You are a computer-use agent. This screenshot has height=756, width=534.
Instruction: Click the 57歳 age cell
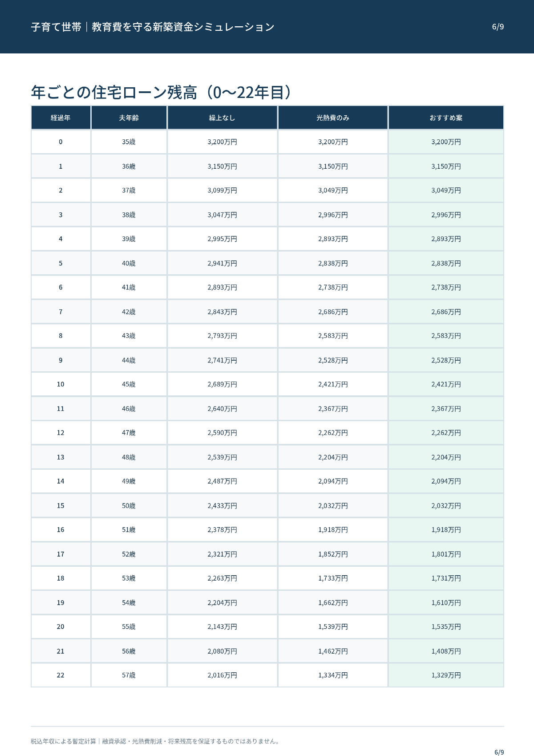coord(129,675)
